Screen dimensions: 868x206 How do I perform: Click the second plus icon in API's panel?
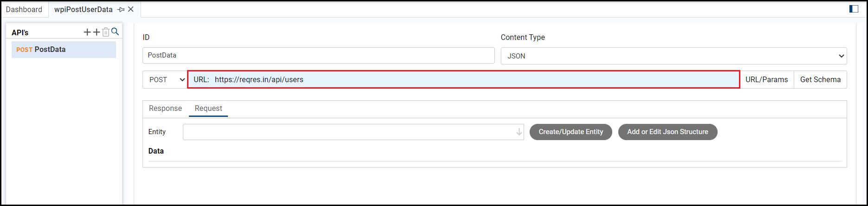(97, 32)
